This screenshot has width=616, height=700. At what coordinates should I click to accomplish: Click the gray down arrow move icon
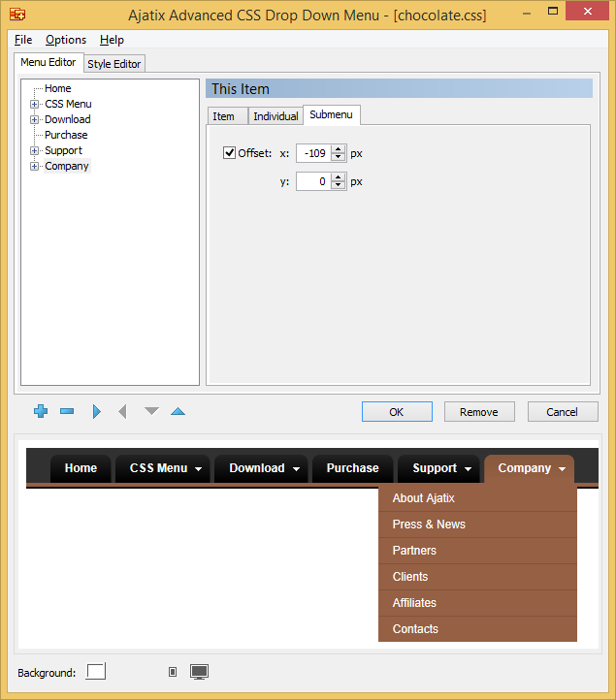tap(152, 411)
